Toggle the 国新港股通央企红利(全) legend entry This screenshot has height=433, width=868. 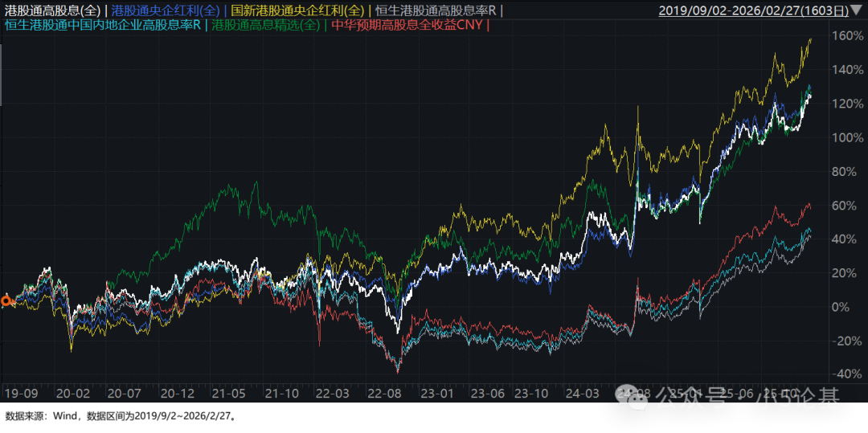297,10
